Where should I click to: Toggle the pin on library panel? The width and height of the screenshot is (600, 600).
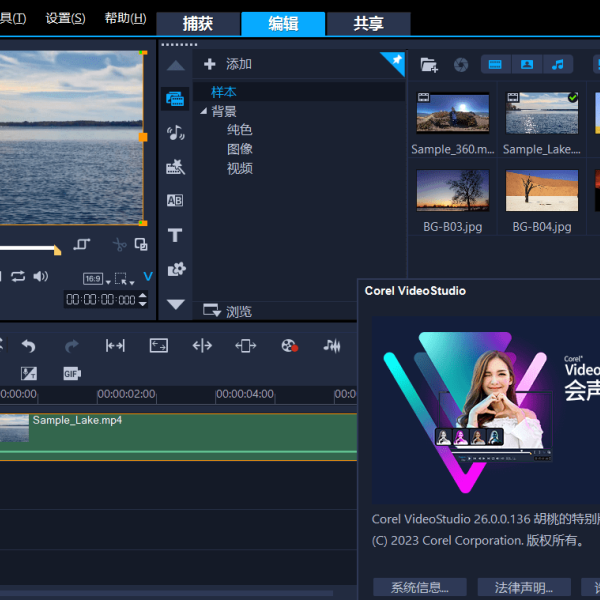pos(395,61)
